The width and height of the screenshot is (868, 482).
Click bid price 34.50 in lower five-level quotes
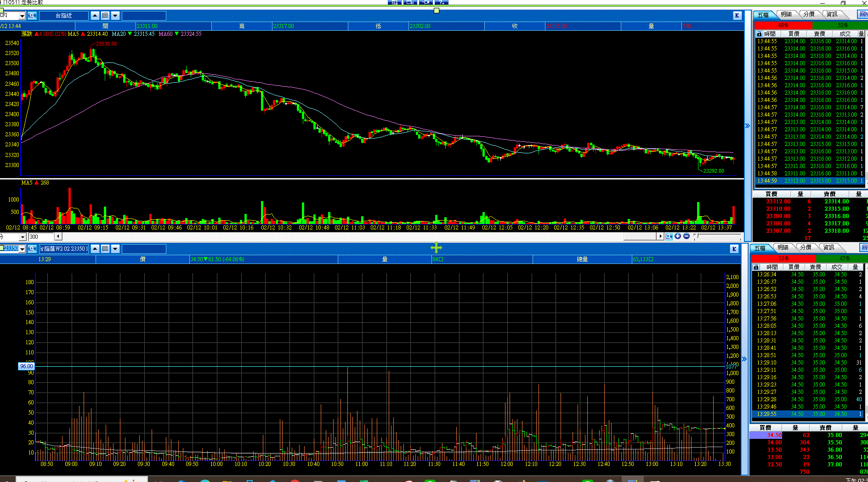pos(774,435)
